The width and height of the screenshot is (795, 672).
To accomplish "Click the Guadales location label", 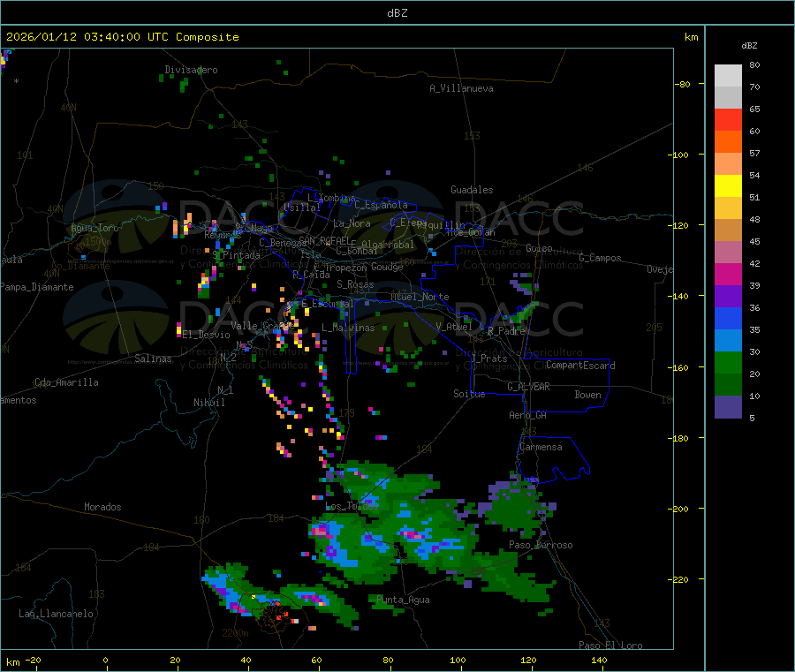I will click(472, 190).
